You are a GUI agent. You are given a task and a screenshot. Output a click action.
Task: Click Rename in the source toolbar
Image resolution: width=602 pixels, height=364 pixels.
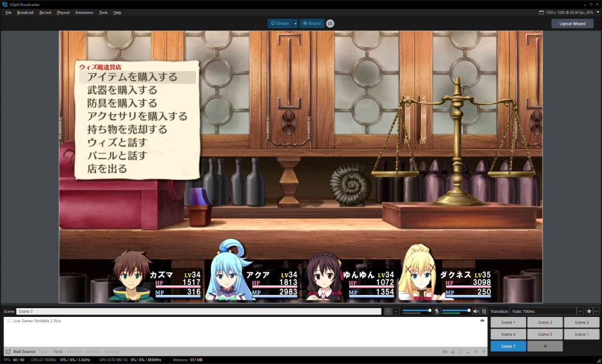93,352
